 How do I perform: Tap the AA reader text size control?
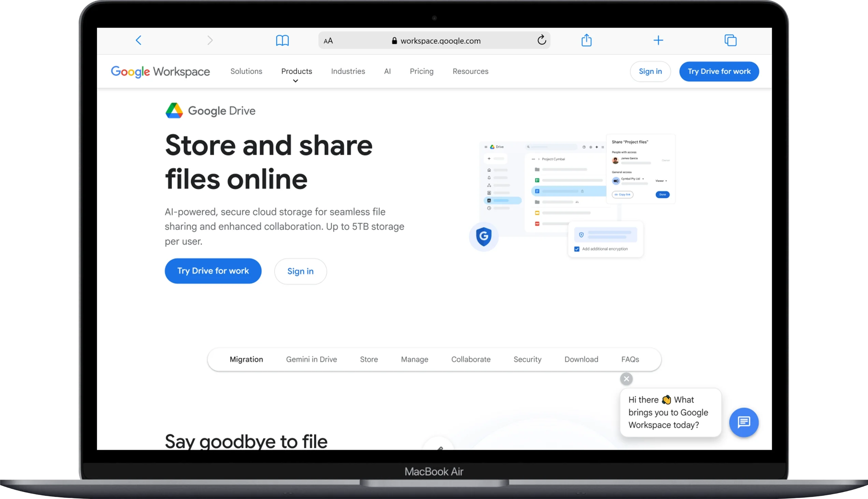pyautogui.click(x=328, y=41)
